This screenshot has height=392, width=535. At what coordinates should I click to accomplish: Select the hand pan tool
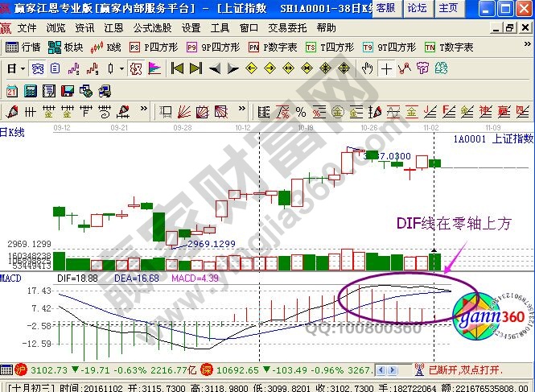click(x=368, y=68)
